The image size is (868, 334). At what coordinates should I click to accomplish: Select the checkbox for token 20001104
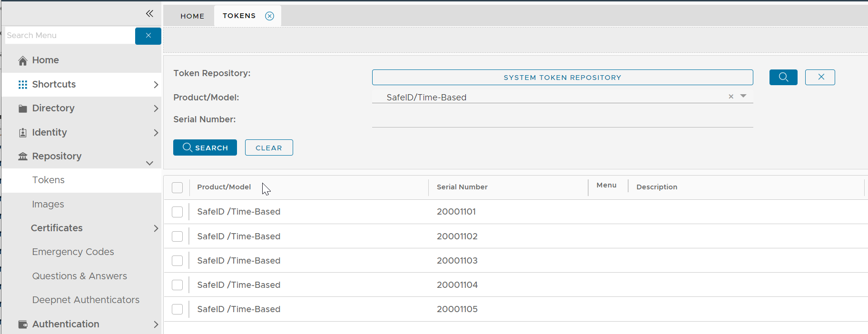click(x=177, y=285)
